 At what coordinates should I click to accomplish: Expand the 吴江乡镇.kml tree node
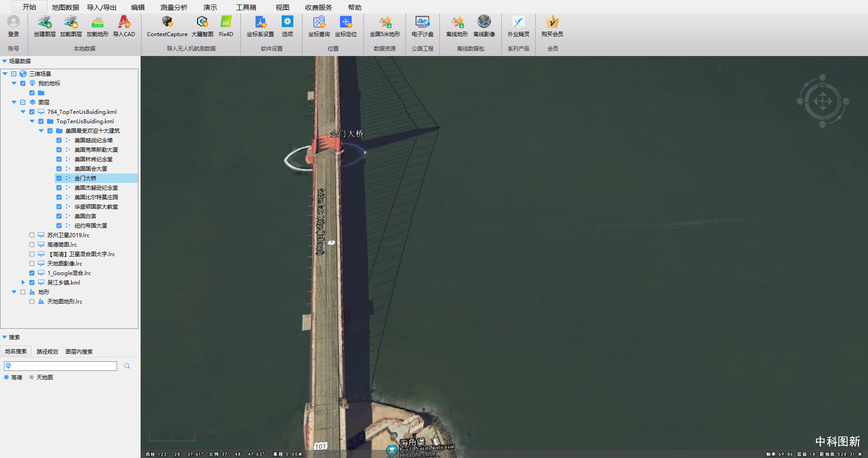[23, 282]
